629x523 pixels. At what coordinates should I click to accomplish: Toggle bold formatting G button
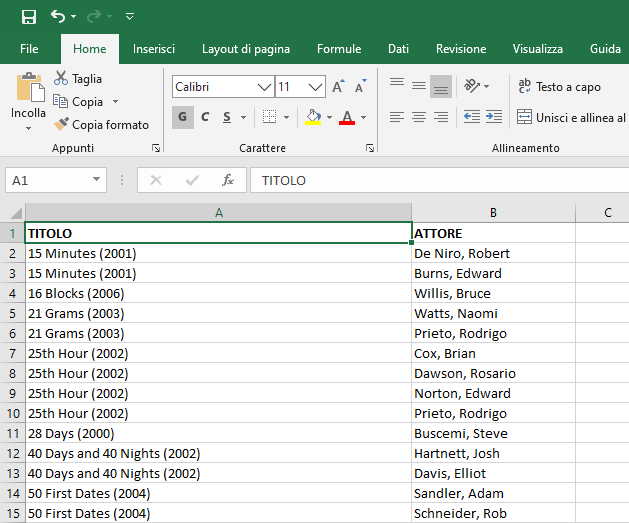183,117
